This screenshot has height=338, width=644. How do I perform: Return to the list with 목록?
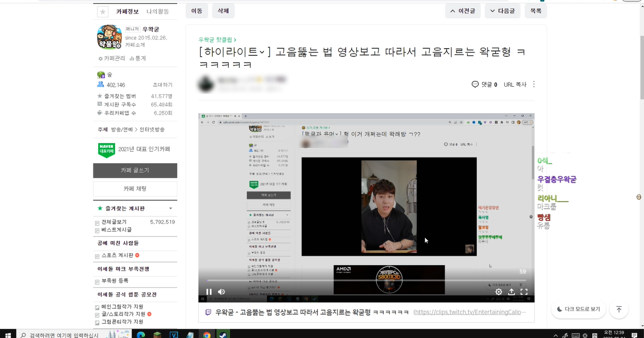536,11
